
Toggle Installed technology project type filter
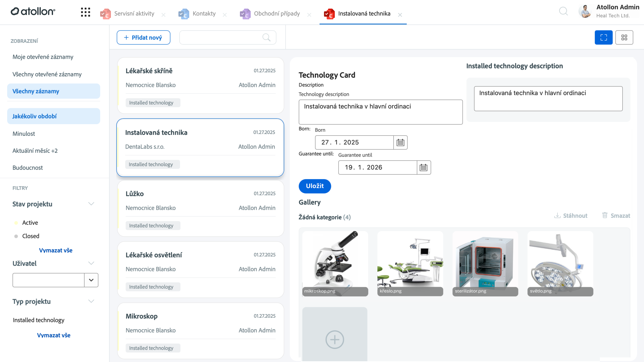[39, 320]
